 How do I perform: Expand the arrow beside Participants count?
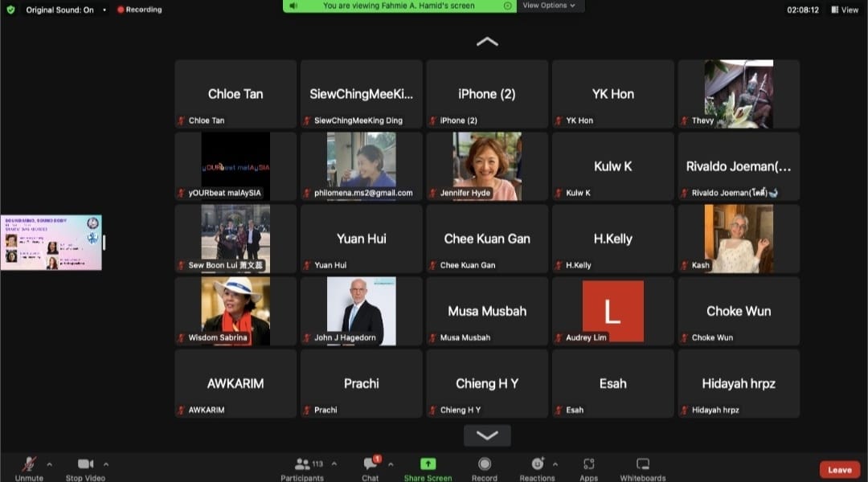[x=334, y=464]
